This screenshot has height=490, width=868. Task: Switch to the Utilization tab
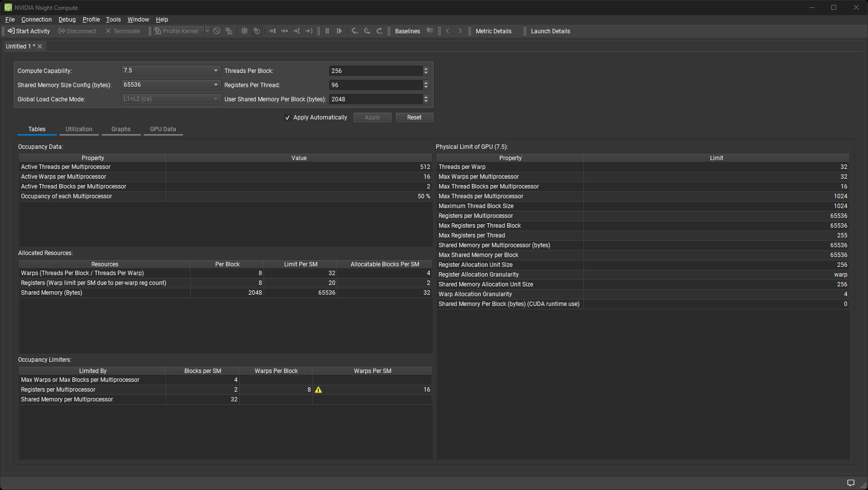point(79,129)
